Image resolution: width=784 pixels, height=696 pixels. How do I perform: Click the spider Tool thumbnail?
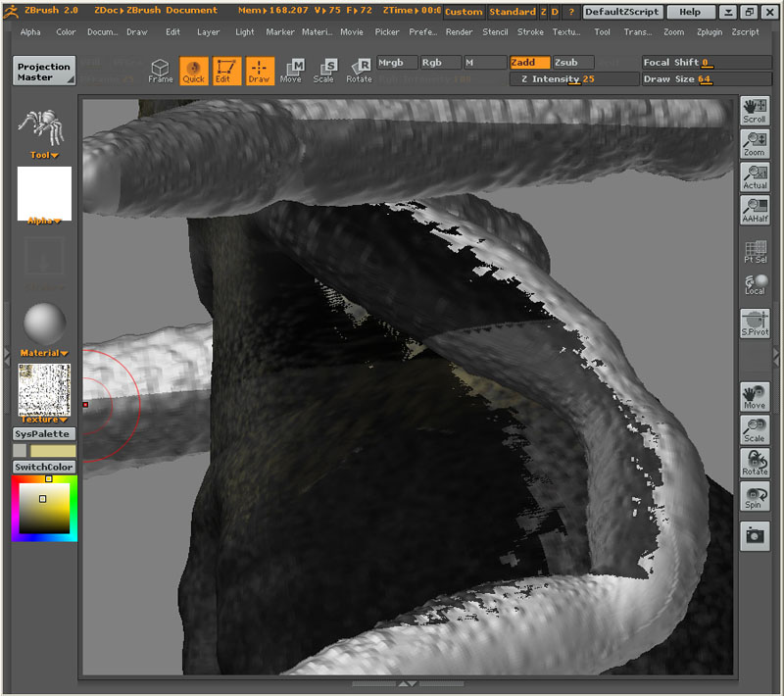tap(42, 127)
